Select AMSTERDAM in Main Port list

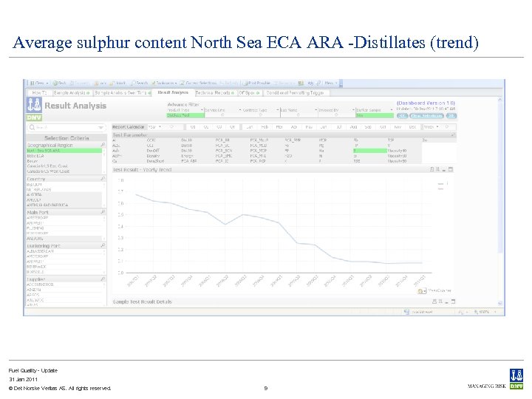tap(64, 218)
